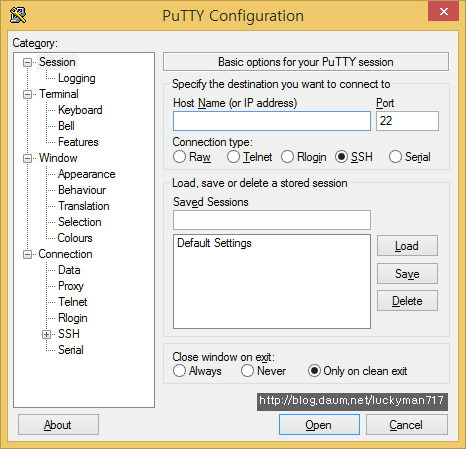
Task: Select the Session category
Action: point(57,62)
